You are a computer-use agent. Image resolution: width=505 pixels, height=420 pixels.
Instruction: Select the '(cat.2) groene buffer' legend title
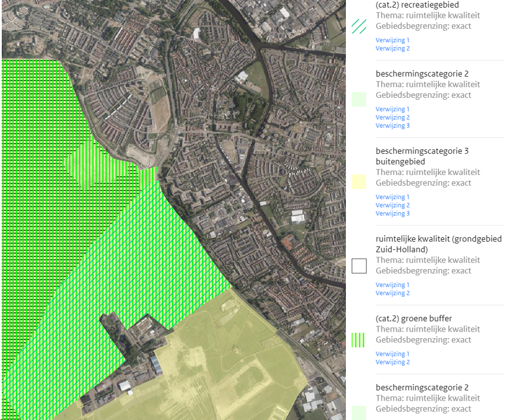(414, 319)
